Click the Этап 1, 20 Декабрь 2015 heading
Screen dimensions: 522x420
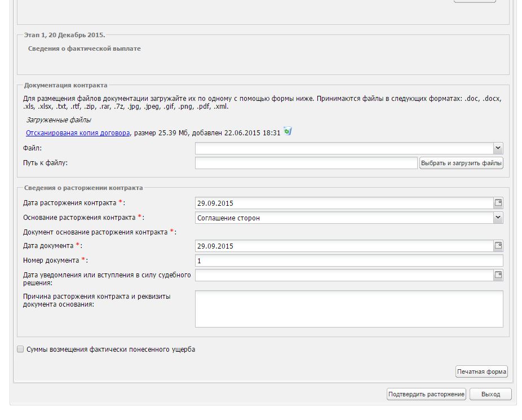coord(64,35)
